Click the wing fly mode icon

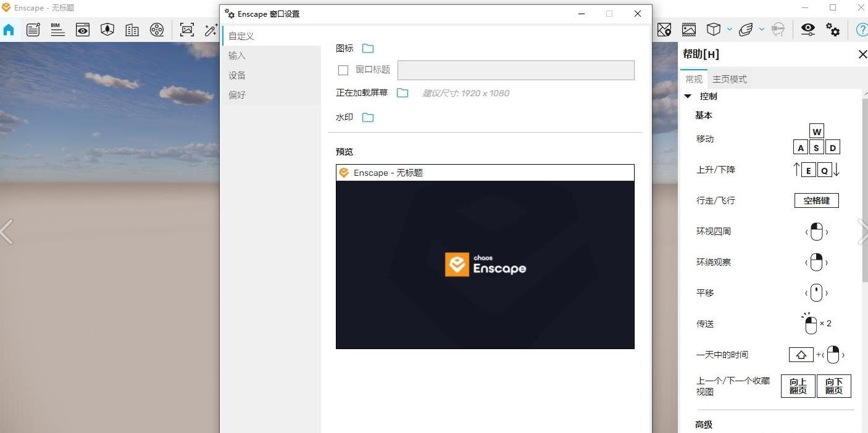point(746,29)
